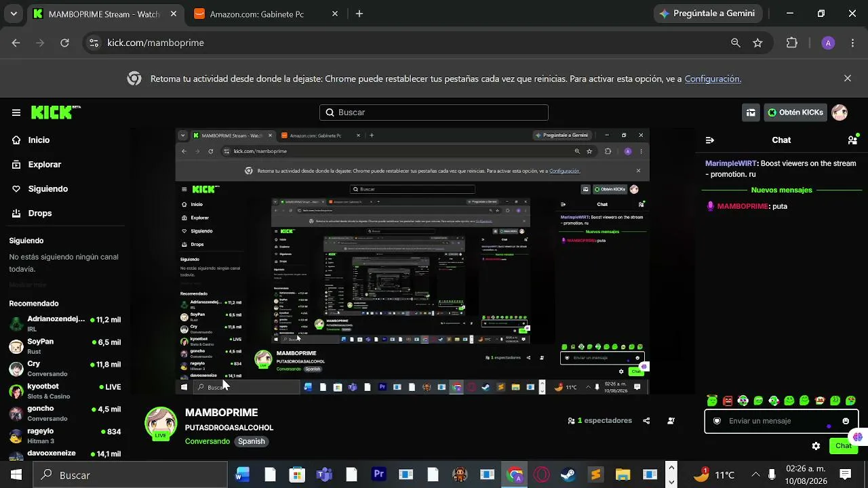The image size is (868, 488).
Task: Collapse the chat panel with the arrow icon
Action: [x=710, y=140]
